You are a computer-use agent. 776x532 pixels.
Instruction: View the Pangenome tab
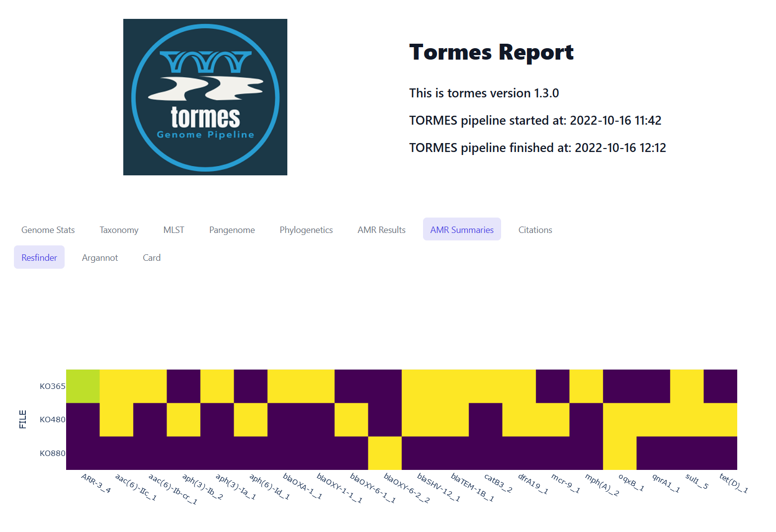click(x=232, y=229)
